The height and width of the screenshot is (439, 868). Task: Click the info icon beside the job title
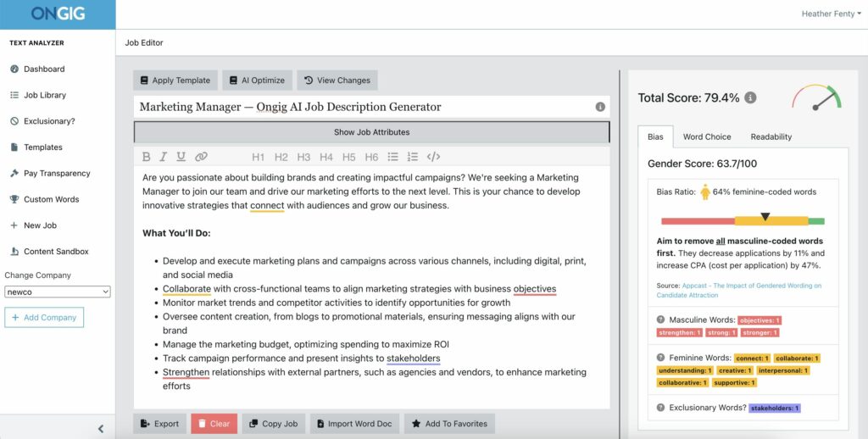tap(600, 107)
